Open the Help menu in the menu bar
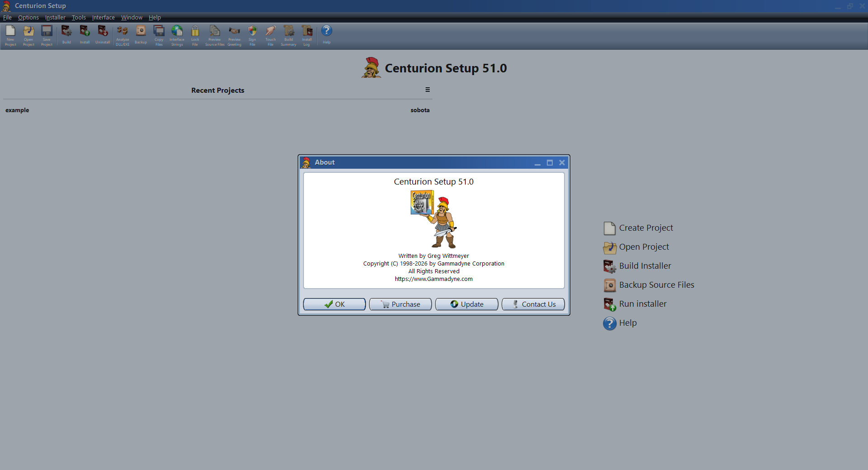 tap(155, 17)
